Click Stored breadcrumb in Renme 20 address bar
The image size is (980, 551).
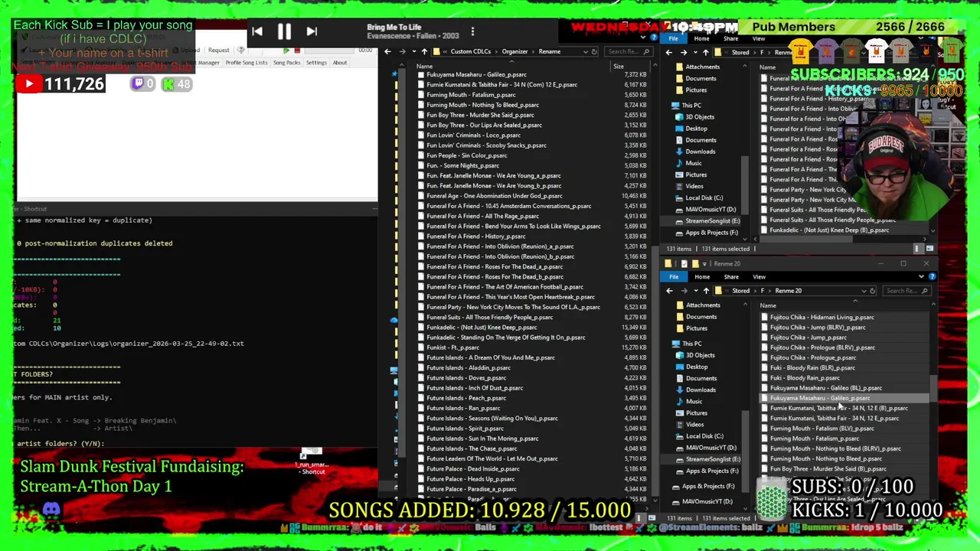(x=740, y=291)
